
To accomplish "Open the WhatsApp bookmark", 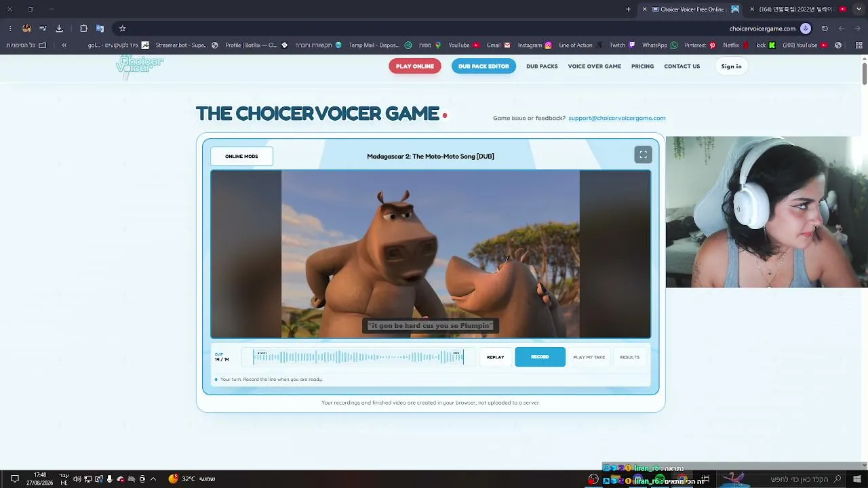I will [x=660, y=45].
